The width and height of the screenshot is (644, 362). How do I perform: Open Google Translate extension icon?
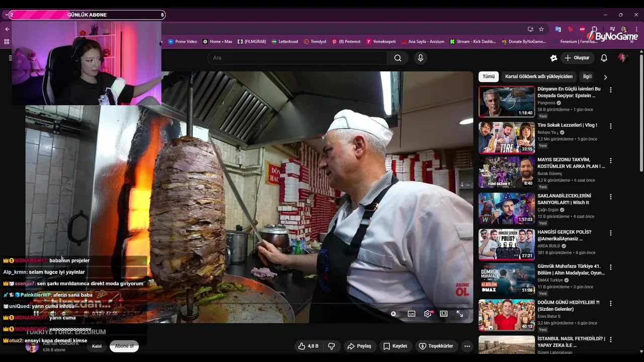558,29
